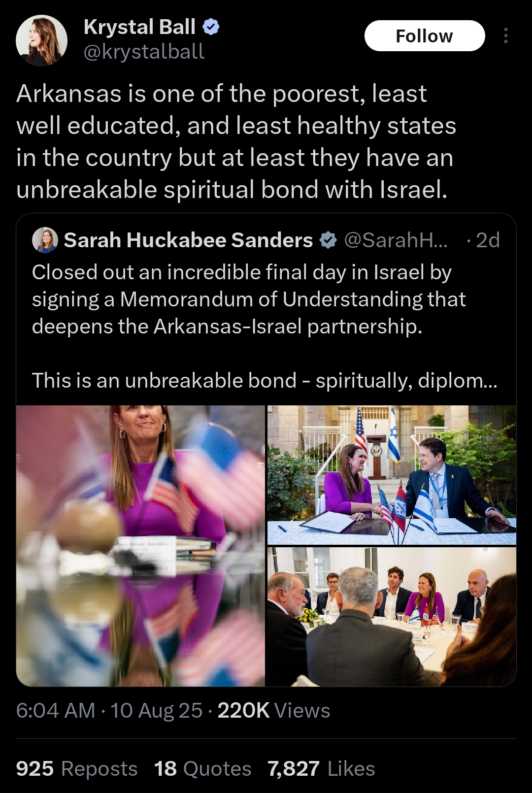View the meeting table photo
Screen dimensions: 532x793
392,617
